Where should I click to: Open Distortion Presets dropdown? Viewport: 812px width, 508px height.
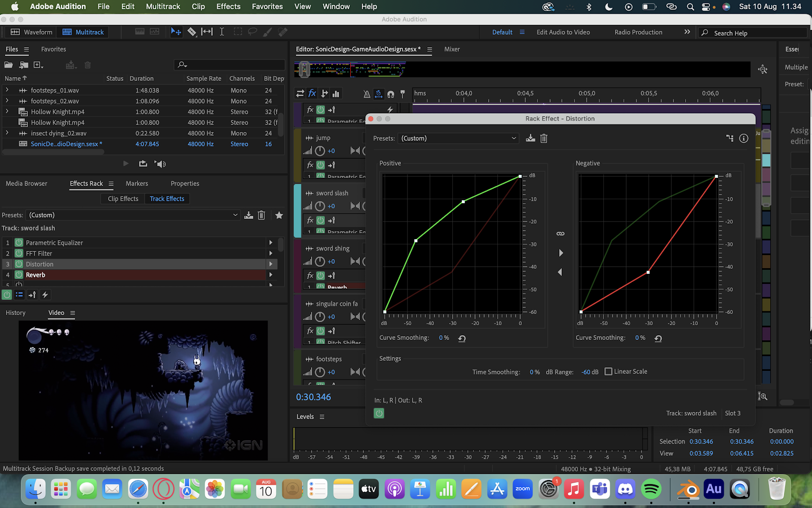[459, 138]
